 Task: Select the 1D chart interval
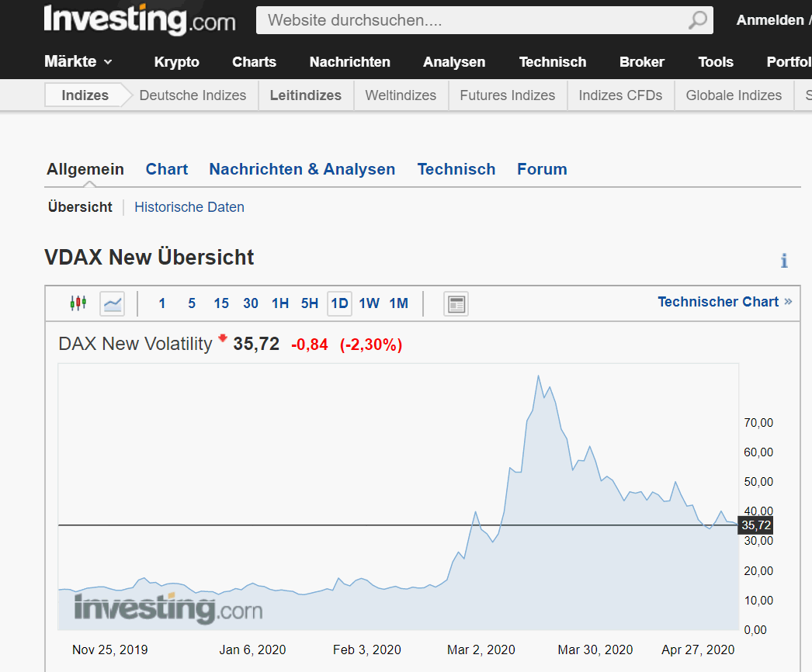(340, 303)
